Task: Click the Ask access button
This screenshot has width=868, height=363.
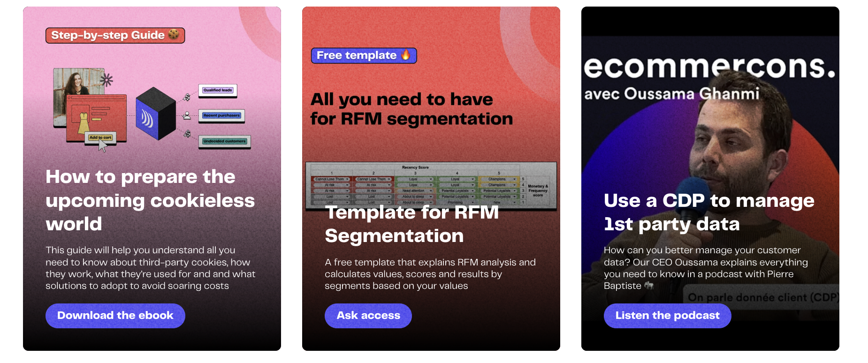Action: (x=368, y=316)
